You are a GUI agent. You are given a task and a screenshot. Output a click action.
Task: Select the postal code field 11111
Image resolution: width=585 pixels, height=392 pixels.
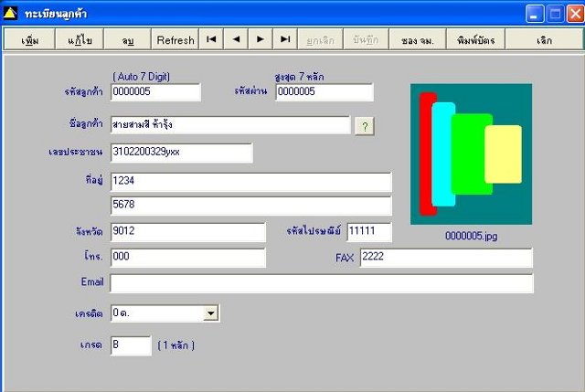[369, 232]
